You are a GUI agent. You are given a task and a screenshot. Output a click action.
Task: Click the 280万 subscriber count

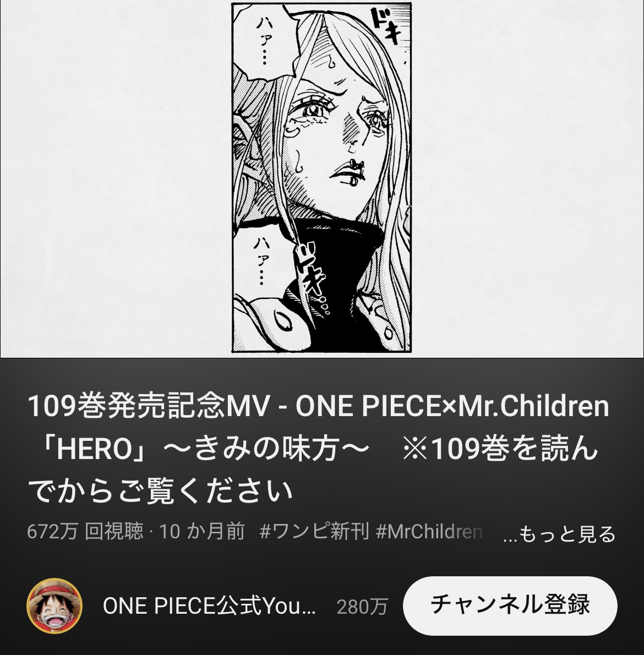tap(362, 607)
